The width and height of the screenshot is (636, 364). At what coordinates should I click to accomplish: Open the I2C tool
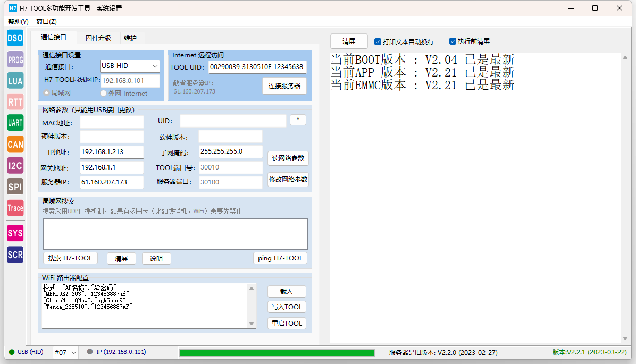pyautogui.click(x=15, y=165)
